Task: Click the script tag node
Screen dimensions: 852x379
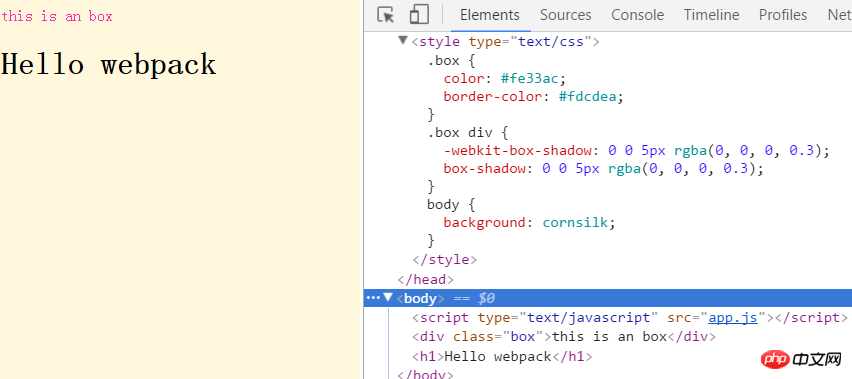Action: pos(630,318)
